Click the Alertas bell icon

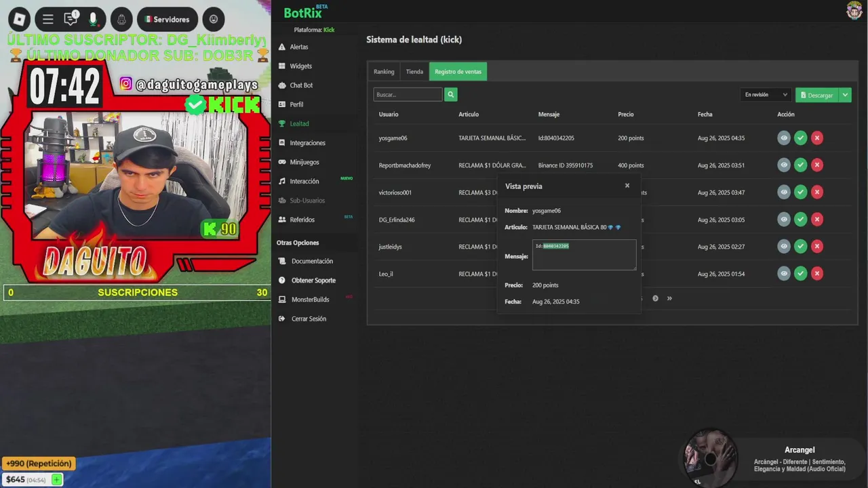(282, 47)
